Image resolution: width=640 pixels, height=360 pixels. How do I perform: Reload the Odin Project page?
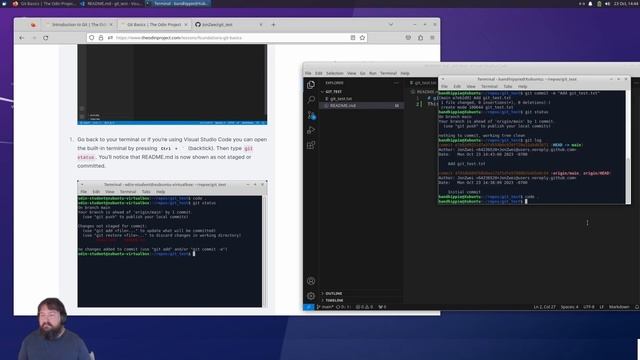tap(46, 38)
